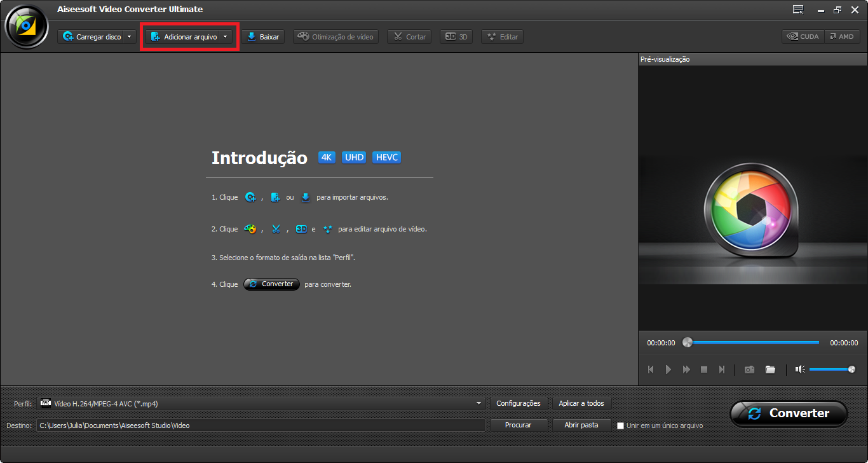Adjust the volume slider

[831, 369]
